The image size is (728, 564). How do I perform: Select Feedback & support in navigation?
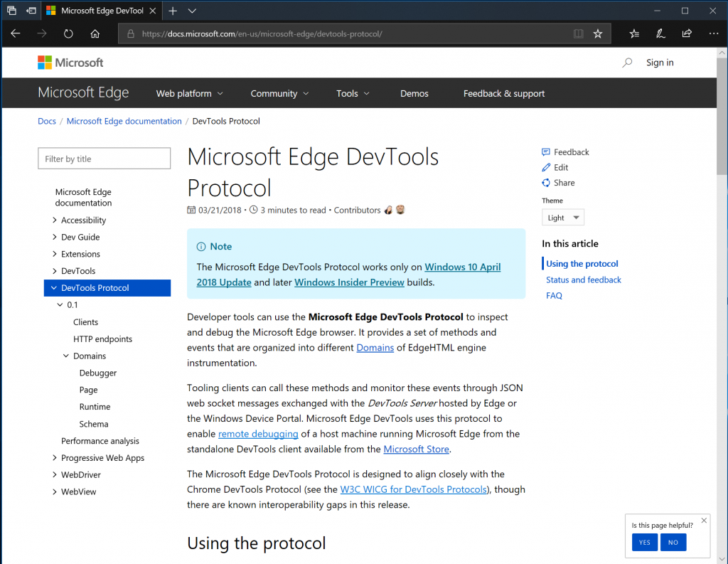click(x=504, y=93)
